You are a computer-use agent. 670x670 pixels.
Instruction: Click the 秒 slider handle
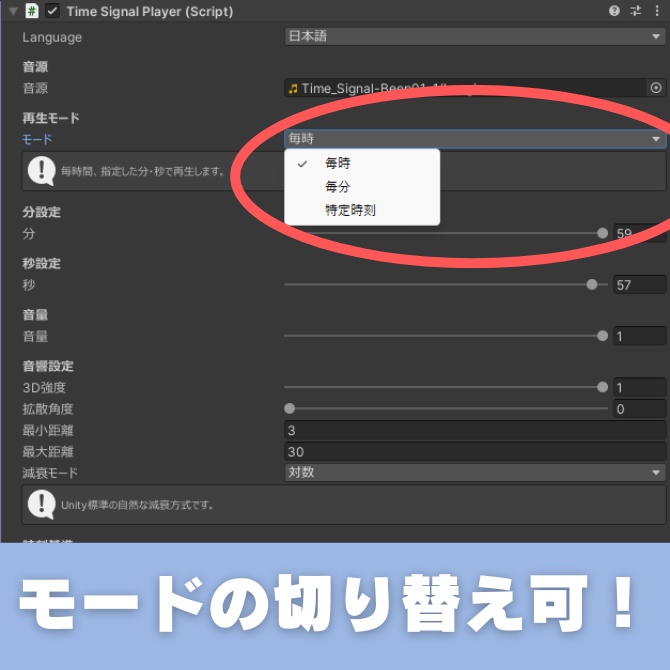coord(592,285)
